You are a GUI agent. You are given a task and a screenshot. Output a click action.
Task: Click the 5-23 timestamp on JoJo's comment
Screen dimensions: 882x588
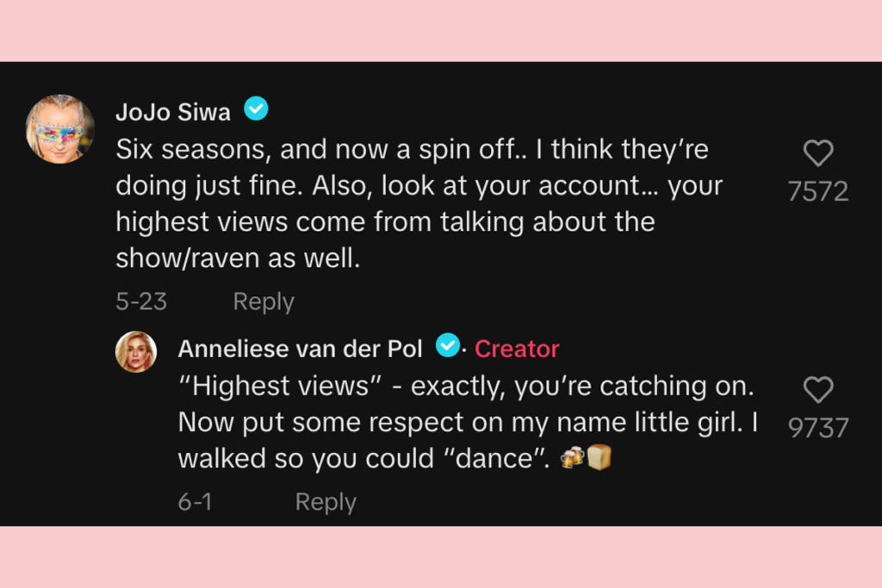(x=140, y=301)
